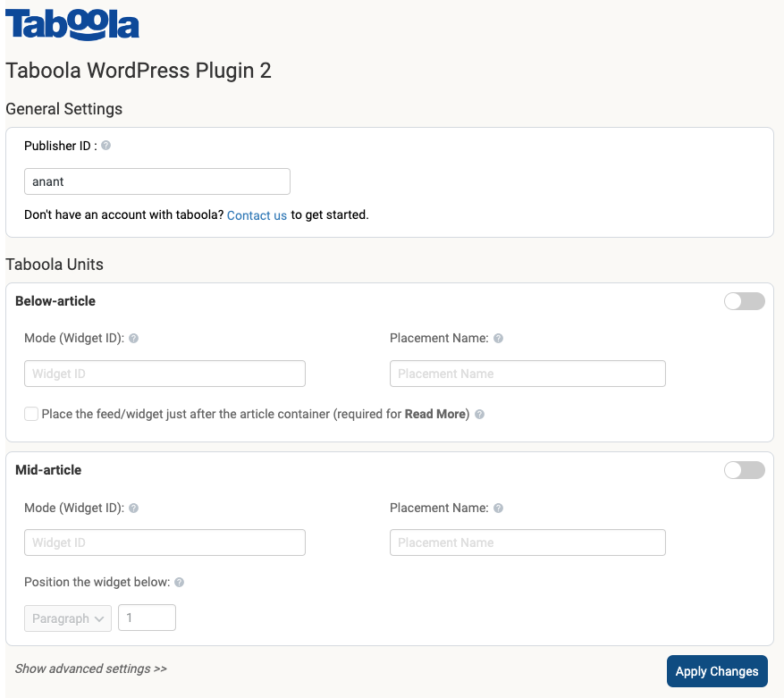784x698 pixels.
Task: Click the Publisher ID help icon
Action: click(x=106, y=146)
